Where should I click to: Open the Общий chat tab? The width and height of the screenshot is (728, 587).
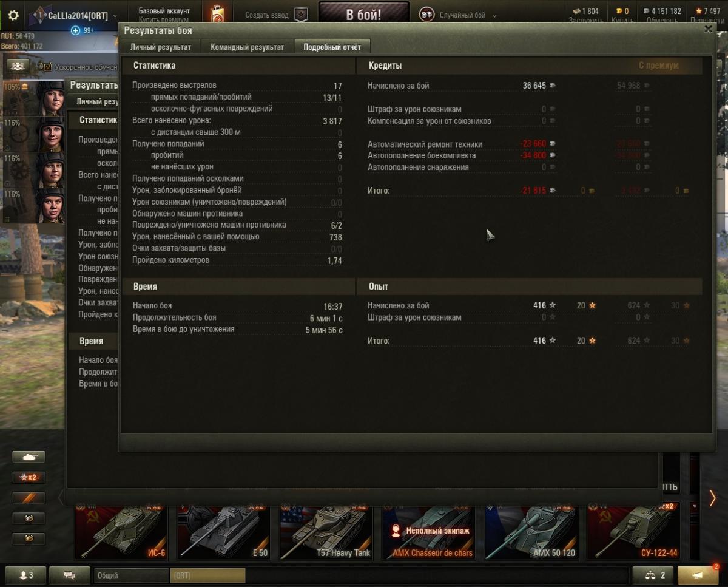click(x=132, y=575)
